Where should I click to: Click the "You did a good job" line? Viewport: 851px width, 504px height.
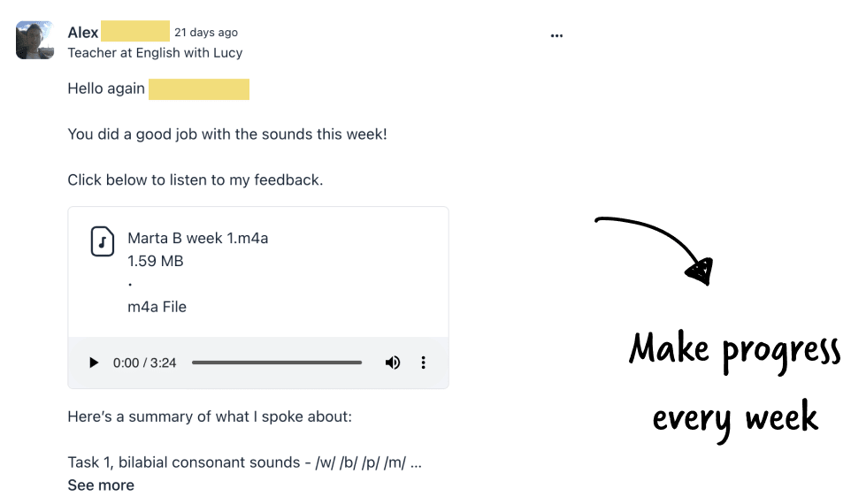[227, 134]
